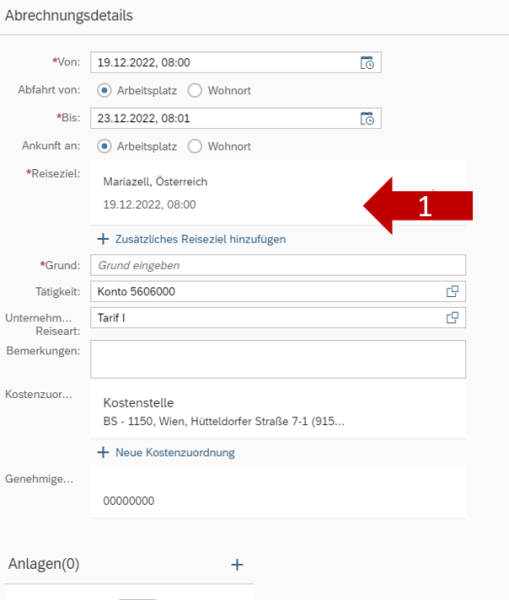Open the Mariazell, Österreich destination entry
This screenshot has height=600, width=509.
coord(278,192)
